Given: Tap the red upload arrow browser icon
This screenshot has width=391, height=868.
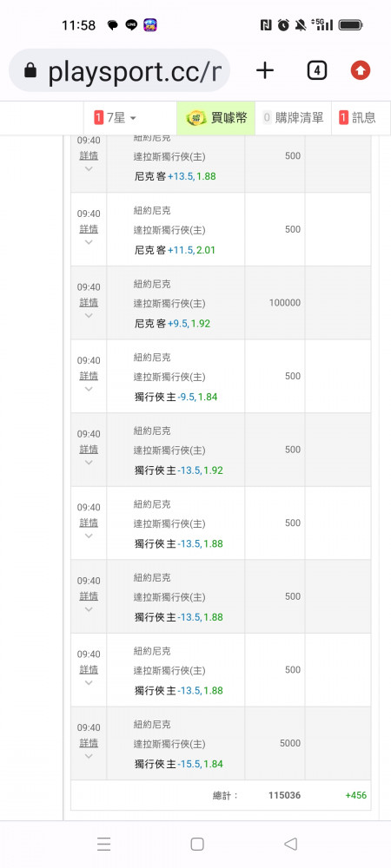Looking at the screenshot, I should (x=361, y=70).
